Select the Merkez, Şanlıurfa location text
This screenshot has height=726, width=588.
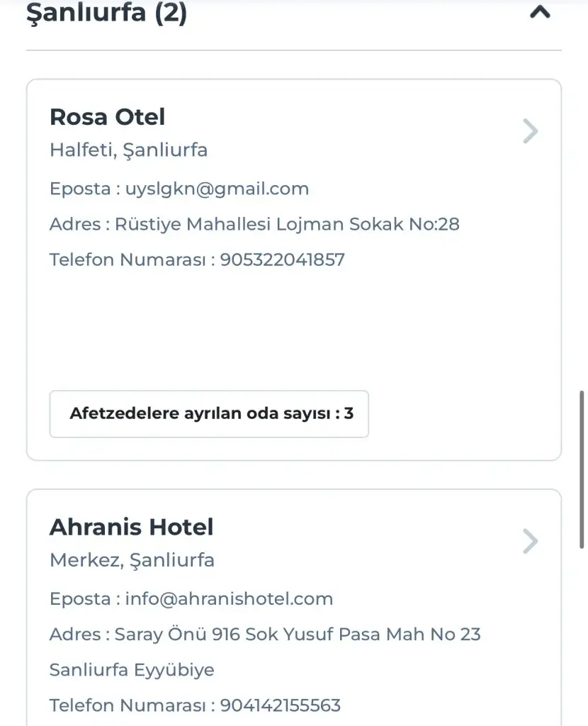point(132,560)
